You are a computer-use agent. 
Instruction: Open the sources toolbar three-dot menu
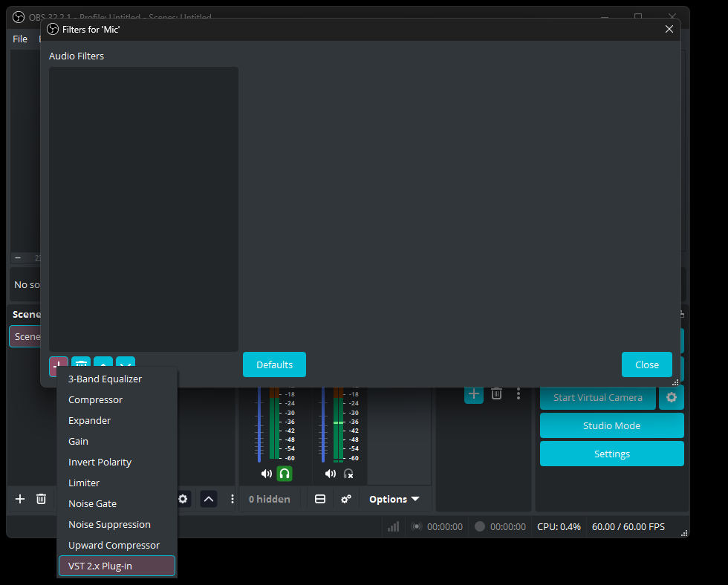(x=232, y=499)
